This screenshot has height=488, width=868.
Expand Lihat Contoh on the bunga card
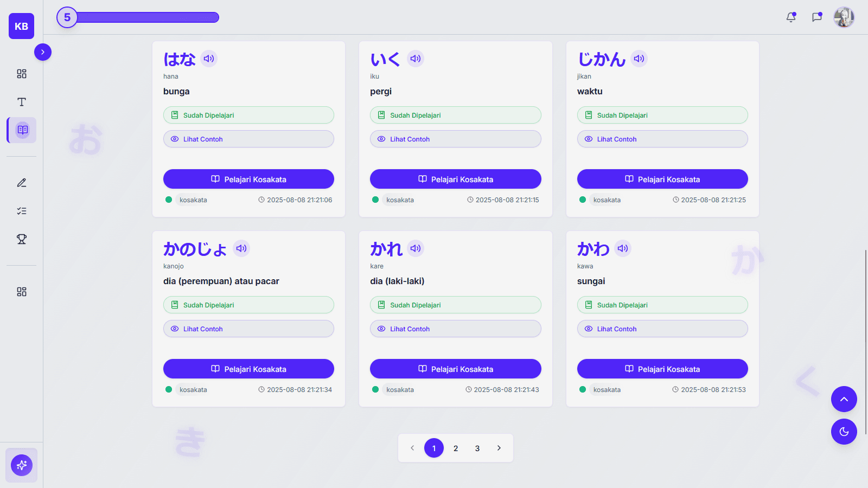point(248,139)
